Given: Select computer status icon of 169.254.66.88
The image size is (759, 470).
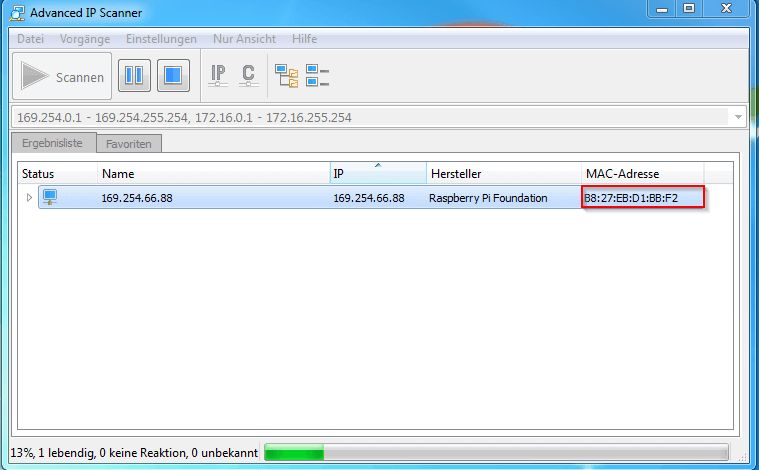Looking at the screenshot, I should (49, 197).
